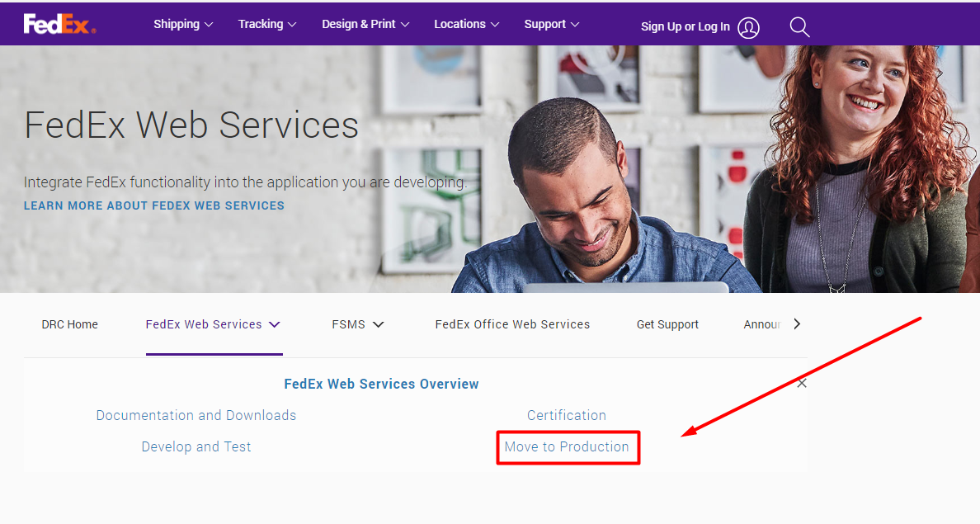This screenshot has height=524, width=980.
Task: Expand the Support dropdown menu
Action: click(x=551, y=25)
